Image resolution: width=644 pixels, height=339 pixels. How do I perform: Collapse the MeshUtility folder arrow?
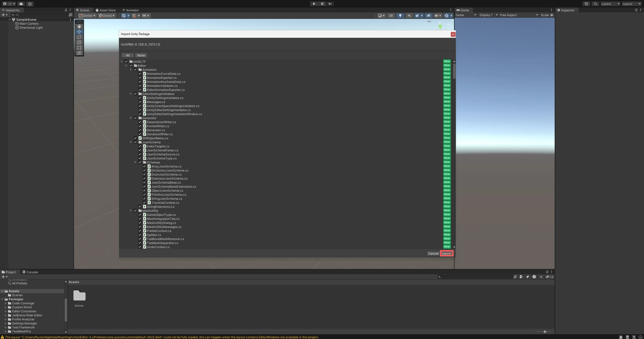pos(131,211)
